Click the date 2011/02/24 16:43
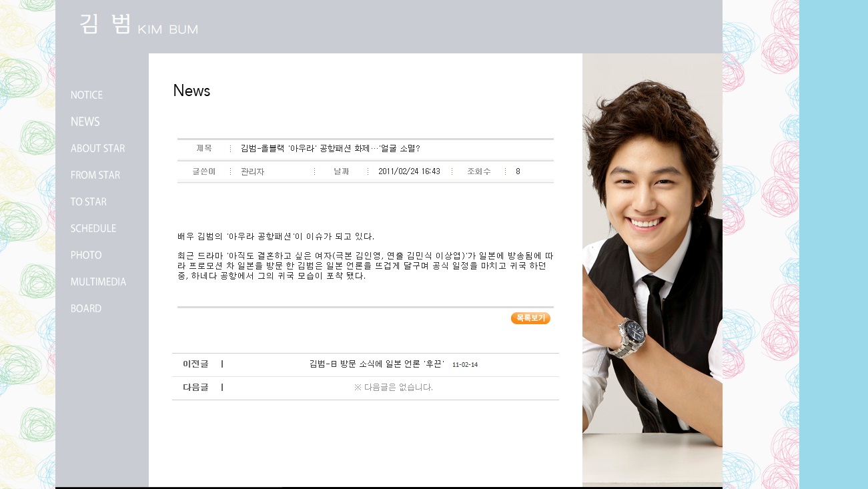Image resolution: width=868 pixels, height=489 pixels. [x=409, y=171]
